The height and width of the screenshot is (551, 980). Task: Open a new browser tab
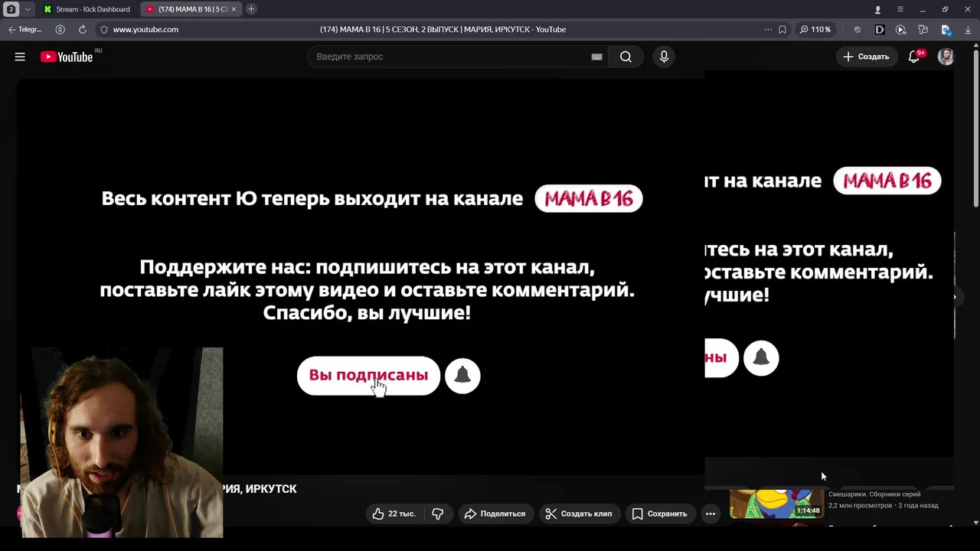click(x=251, y=9)
